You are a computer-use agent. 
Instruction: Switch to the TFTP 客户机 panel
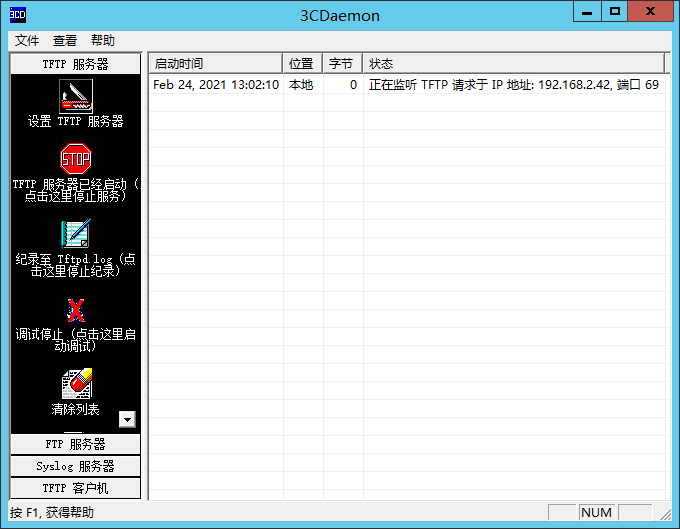(x=75, y=488)
